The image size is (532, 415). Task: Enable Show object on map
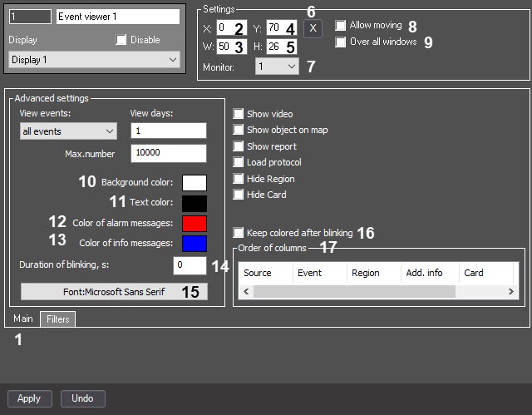click(x=239, y=130)
